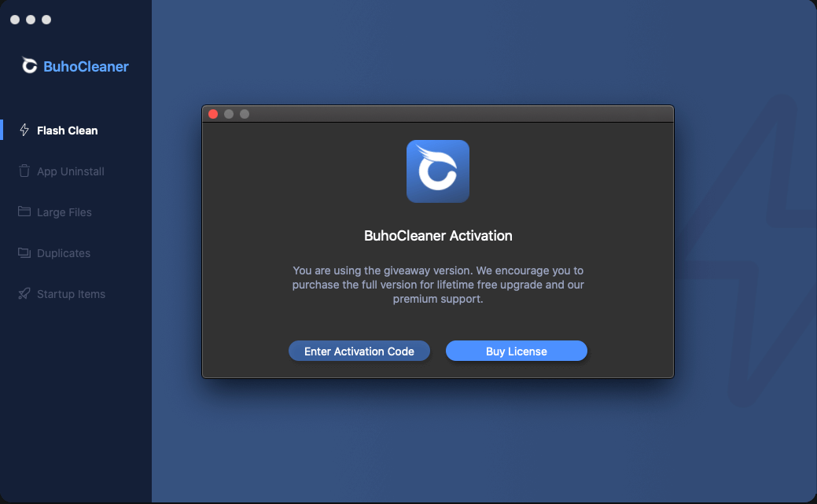817x504 pixels.
Task: Click the BuhoCleaner sidebar logo icon
Action: tap(29, 65)
